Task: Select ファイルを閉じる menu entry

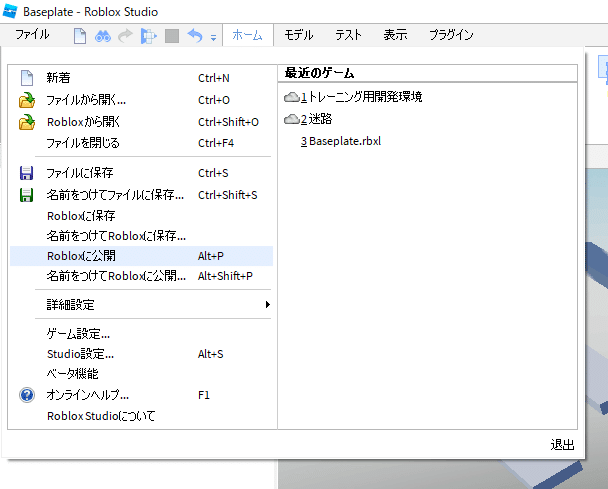Action: tap(142, 143)
